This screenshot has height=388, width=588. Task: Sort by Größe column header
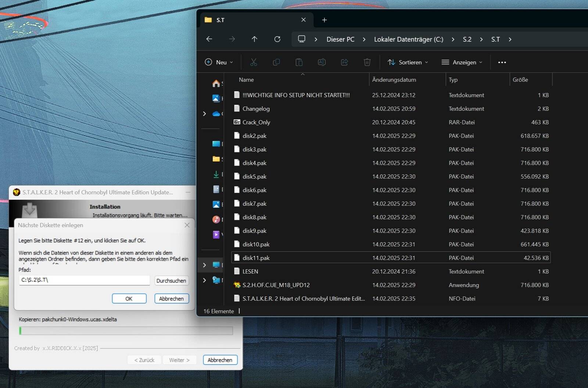(520, 80)
